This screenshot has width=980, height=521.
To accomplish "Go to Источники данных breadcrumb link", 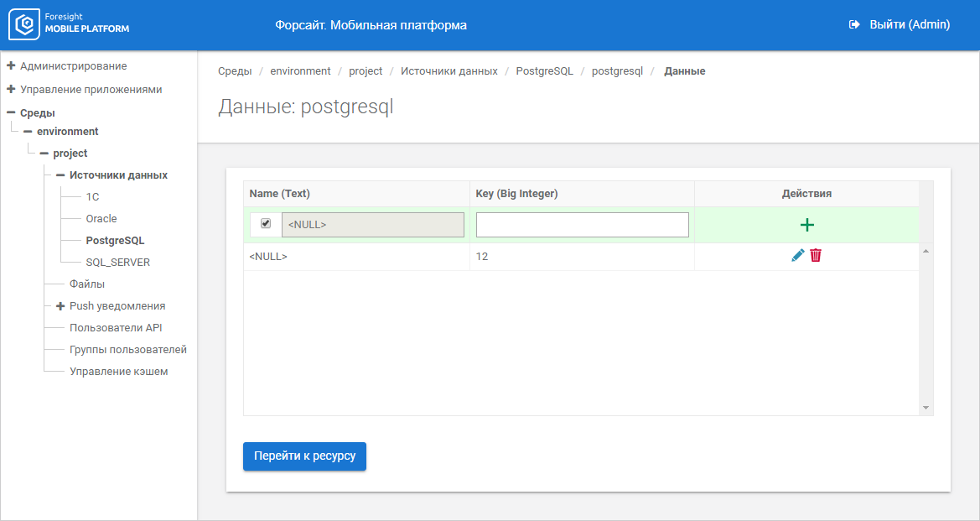I will 449,71.
